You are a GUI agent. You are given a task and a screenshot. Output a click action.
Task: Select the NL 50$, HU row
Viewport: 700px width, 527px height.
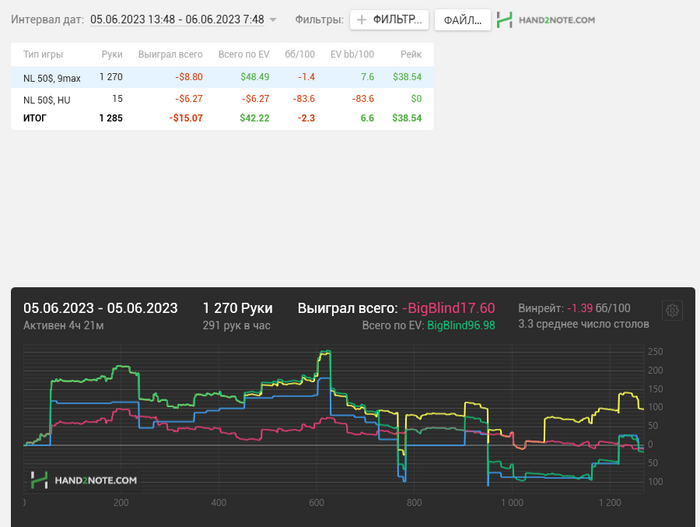222,99
